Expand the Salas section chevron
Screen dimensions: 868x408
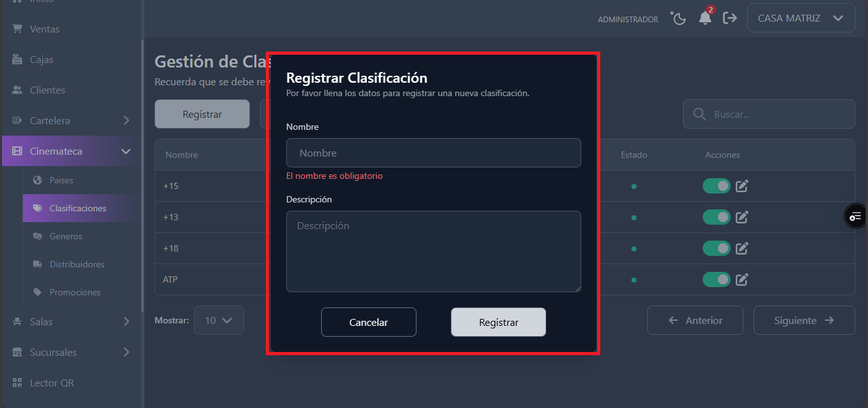[x=126, y=321]
